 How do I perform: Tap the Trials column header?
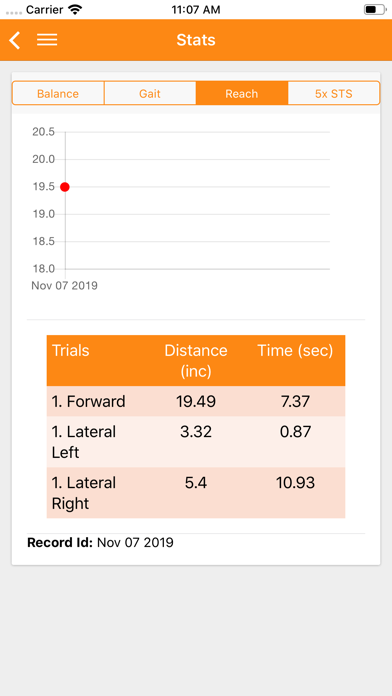[71, 351]
